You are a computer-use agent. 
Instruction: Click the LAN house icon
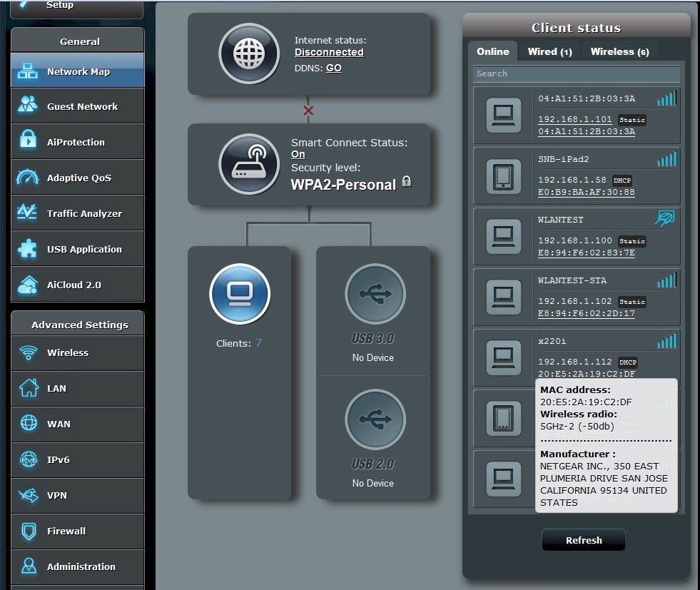(29, 388)
